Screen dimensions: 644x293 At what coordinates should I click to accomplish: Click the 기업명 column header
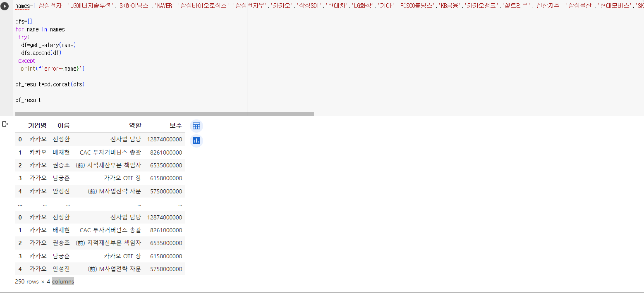tap(37, 126)
